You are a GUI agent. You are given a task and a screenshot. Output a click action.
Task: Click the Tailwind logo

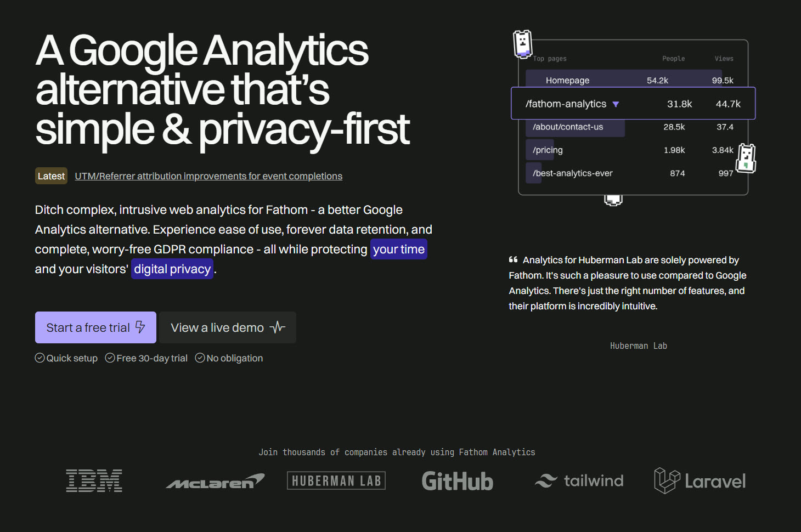579,481
